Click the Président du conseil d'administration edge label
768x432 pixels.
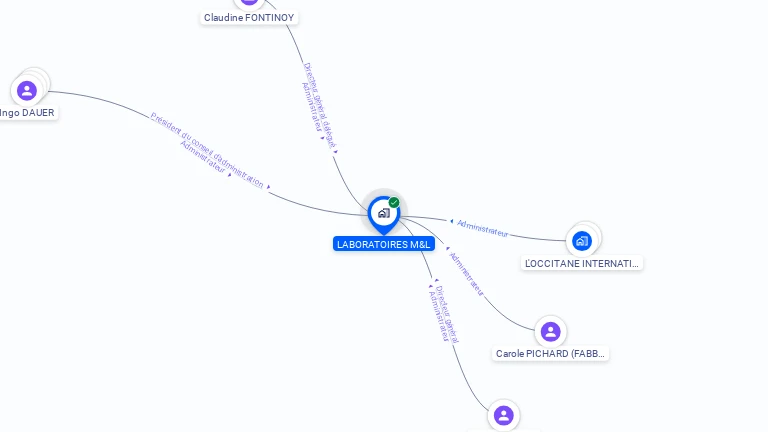208,150
